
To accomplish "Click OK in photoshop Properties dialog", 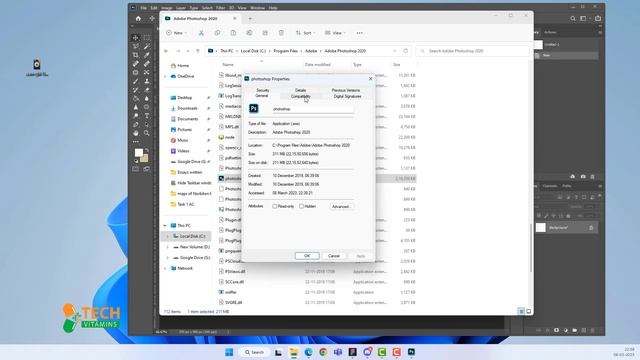I will [307, 256].
